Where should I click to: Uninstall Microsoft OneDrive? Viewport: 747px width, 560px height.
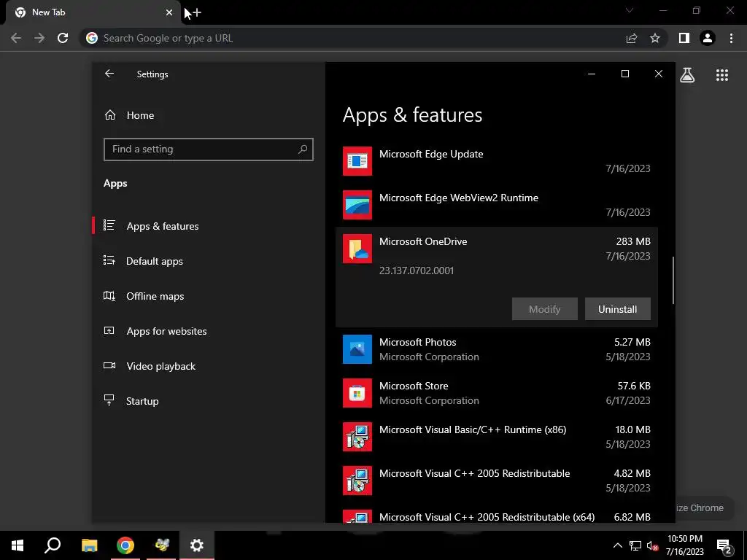(617, 309)
